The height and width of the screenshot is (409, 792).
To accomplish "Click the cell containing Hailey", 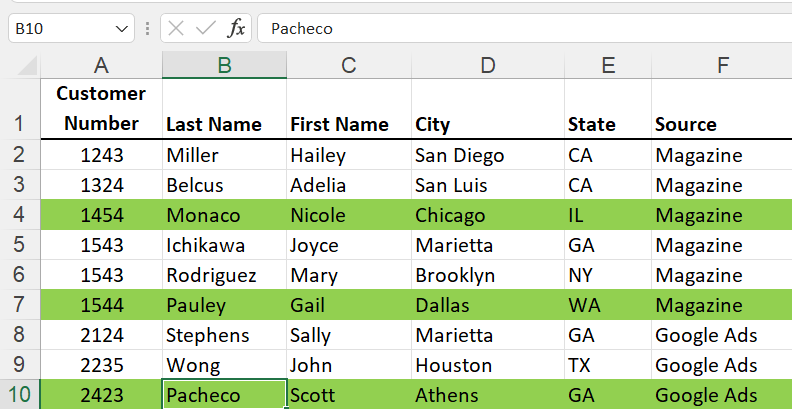I will click(x=349, y=155).
